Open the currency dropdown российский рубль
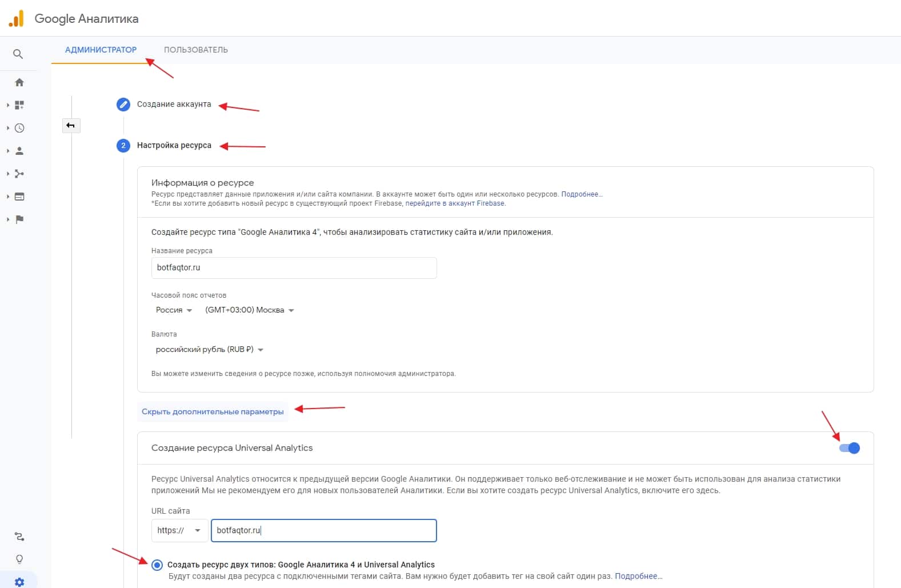Screen dimensions: 901x588 (209, 350)
